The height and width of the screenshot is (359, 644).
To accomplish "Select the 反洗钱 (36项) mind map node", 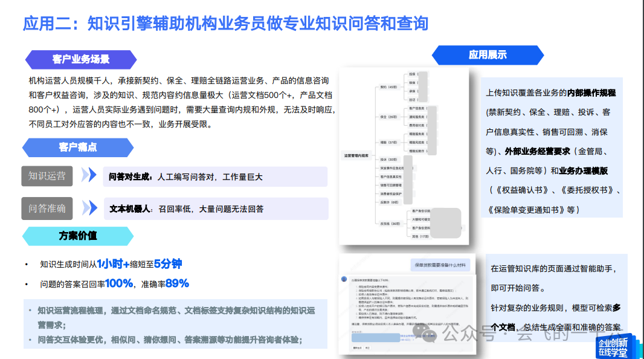I will [390, 224].
